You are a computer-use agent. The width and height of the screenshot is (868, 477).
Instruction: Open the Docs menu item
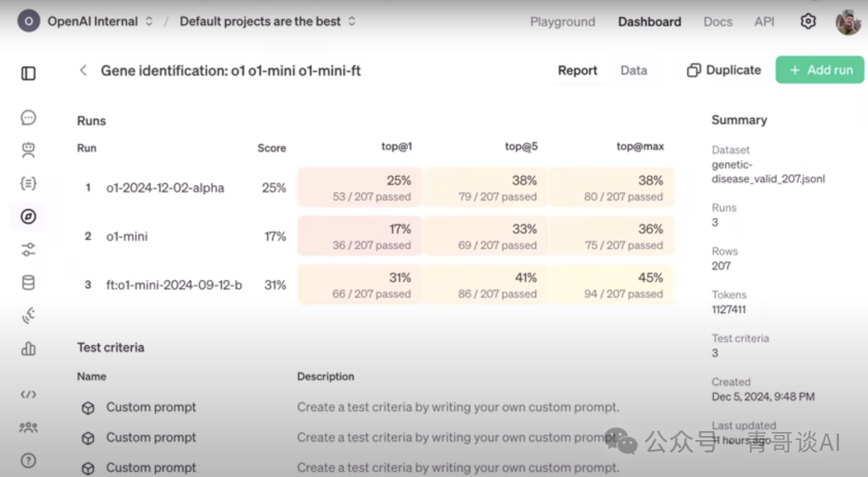(718, 22)
